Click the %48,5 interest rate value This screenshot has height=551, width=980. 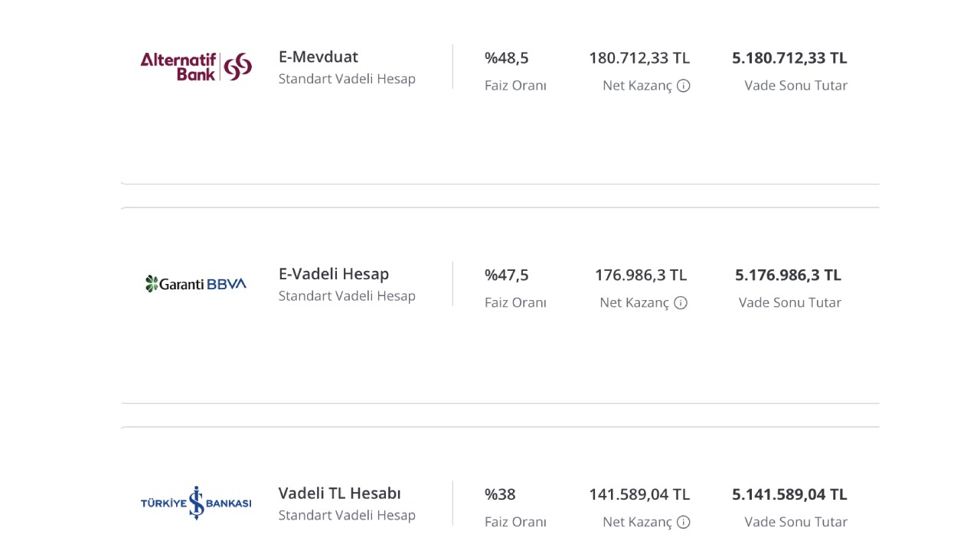point(507,58)
